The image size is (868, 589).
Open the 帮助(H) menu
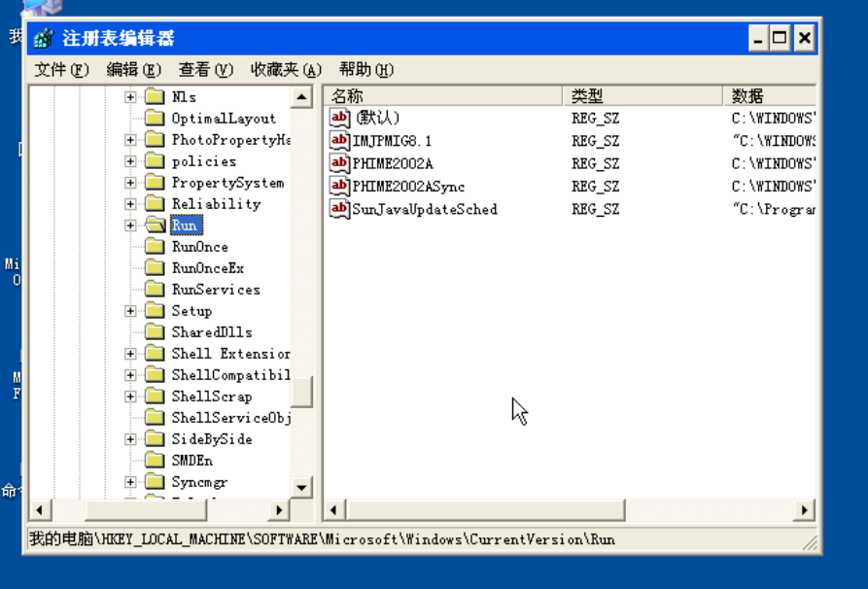365,70
